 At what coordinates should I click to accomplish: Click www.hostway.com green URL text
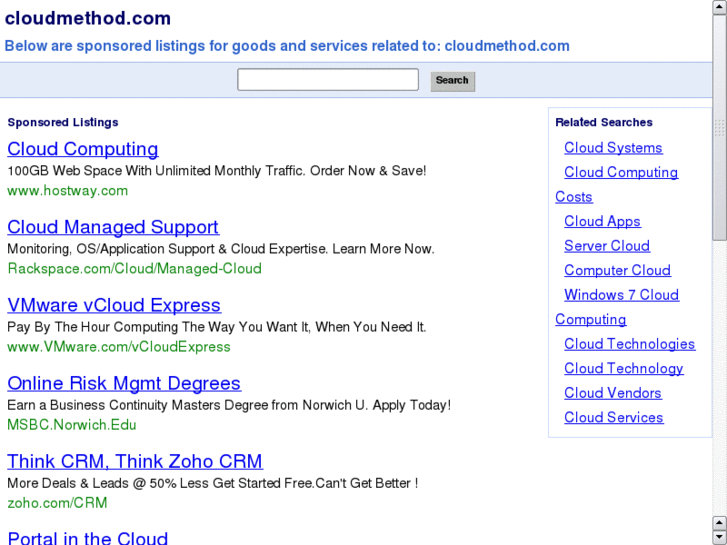pos(68,191)
